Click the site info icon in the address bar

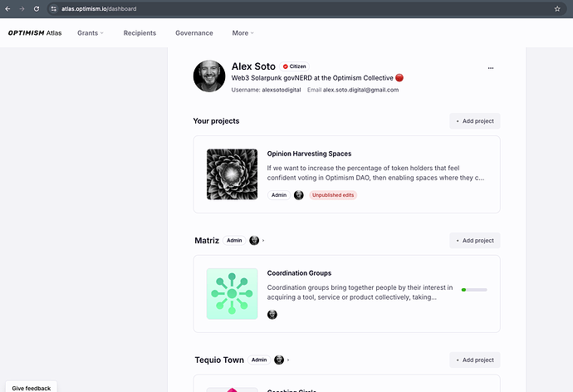[x=53, y=8]
